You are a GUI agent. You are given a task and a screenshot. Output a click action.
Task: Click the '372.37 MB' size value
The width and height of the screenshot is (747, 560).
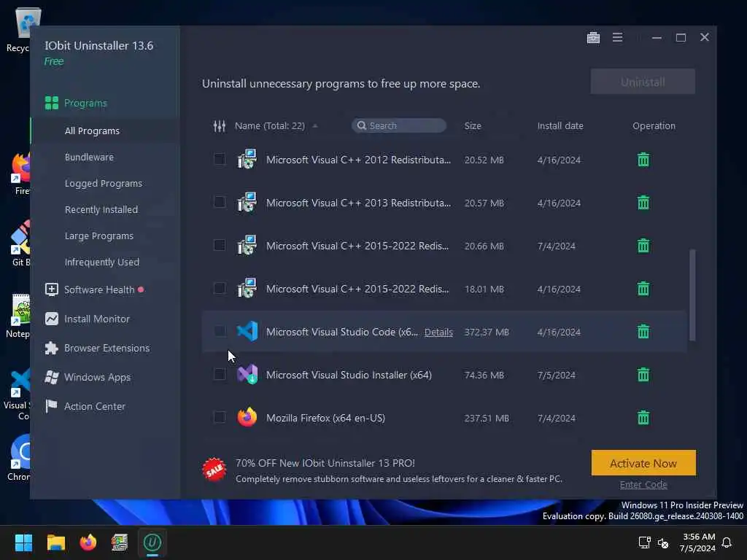[487, 332]
